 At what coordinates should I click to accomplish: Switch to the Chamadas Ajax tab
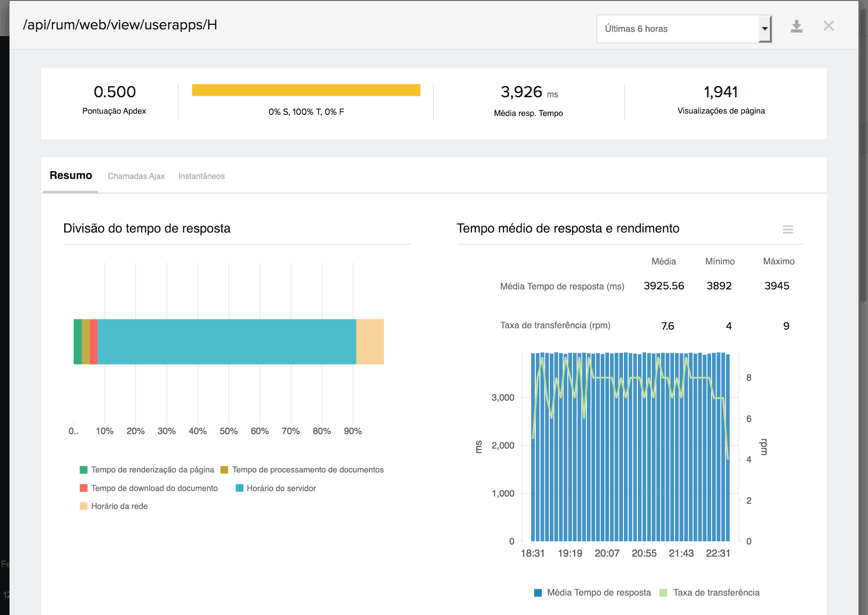click(x=136, y=176)
